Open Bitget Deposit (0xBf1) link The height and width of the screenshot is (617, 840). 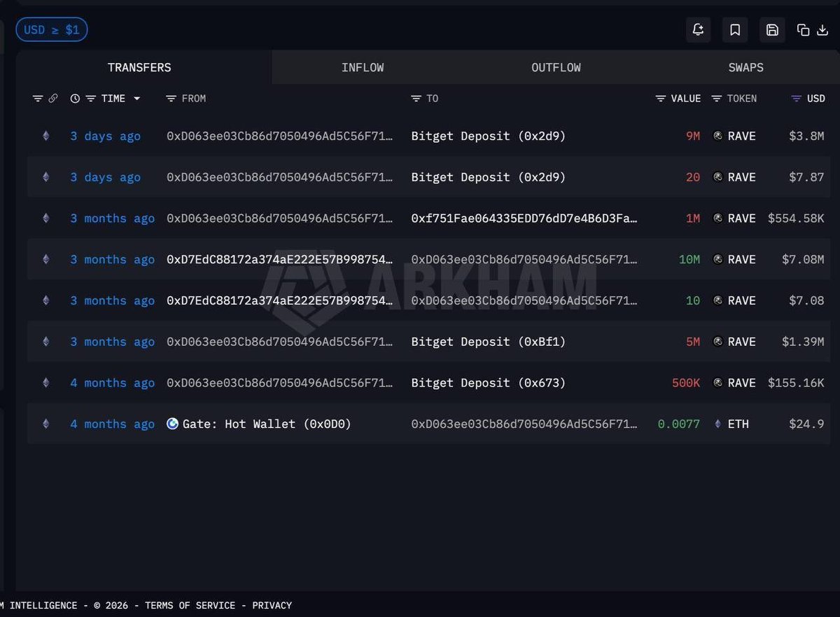(488, 342)
